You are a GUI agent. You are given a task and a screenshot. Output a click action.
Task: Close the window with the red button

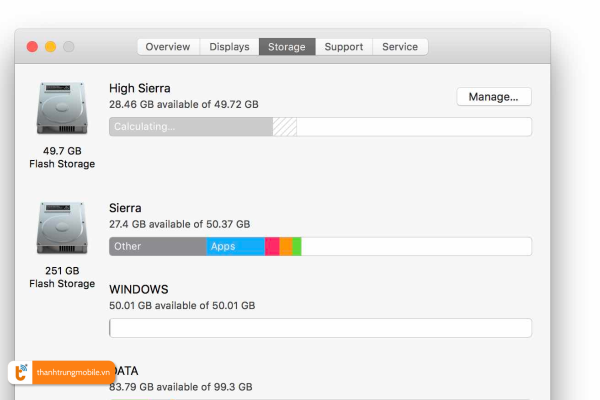pyautogui.click(x=32, y=47)
